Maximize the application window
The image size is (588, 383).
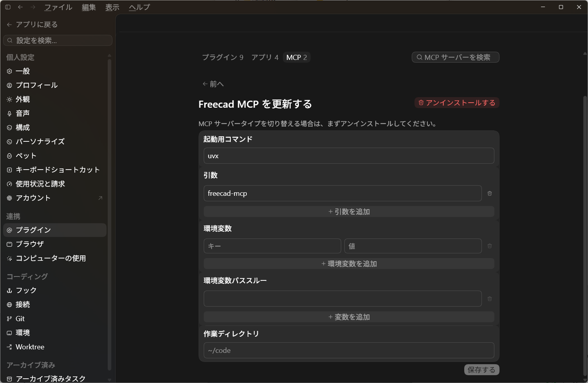[561, 7]
